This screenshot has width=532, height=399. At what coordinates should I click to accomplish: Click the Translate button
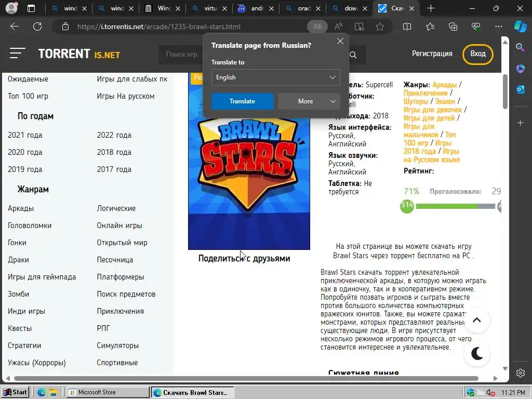pyautogui.click(x=242, y=101)
